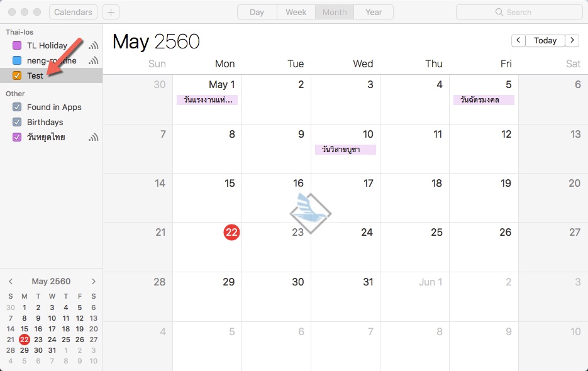Click mini calendar previous month arrow
Image resolution: width=588 pixels, height=371 pixels.
pos(11,282)
